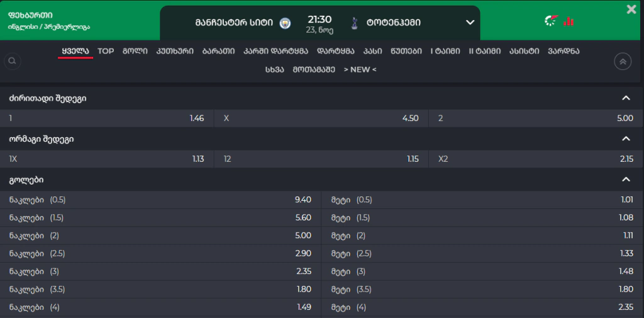Bet მეტი (1.5) at 1.08
644x318 pixels.
(482, 218)
